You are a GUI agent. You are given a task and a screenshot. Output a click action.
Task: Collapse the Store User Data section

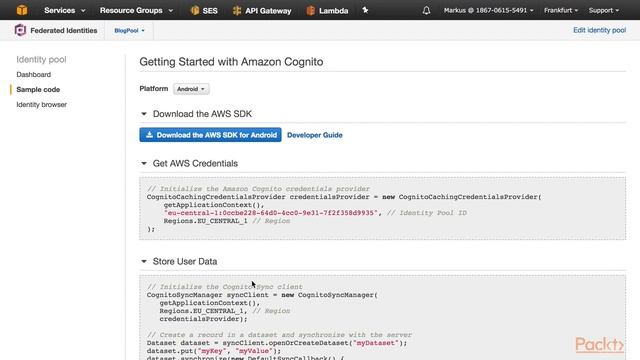pos(144,261)
